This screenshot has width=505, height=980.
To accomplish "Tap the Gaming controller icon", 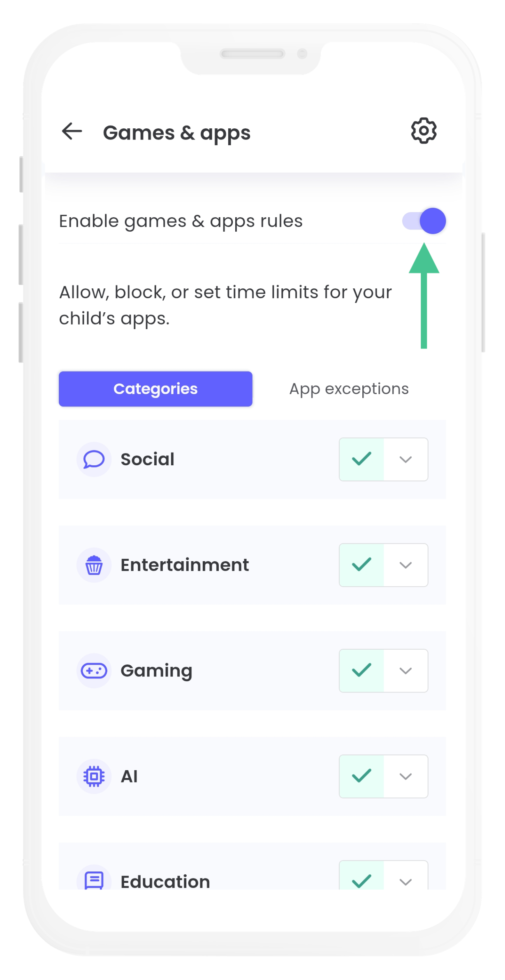I will point(94,671).
